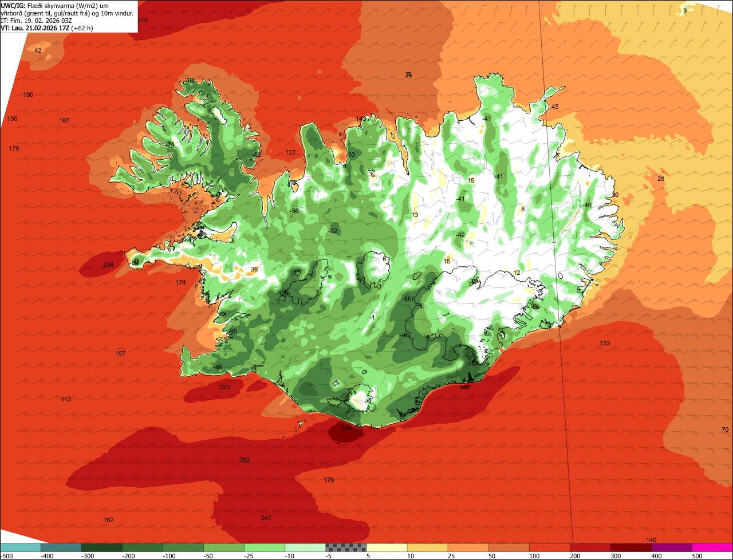
Task: Click the map value 113
Action: pyautogui.click(x=66, y=399)
